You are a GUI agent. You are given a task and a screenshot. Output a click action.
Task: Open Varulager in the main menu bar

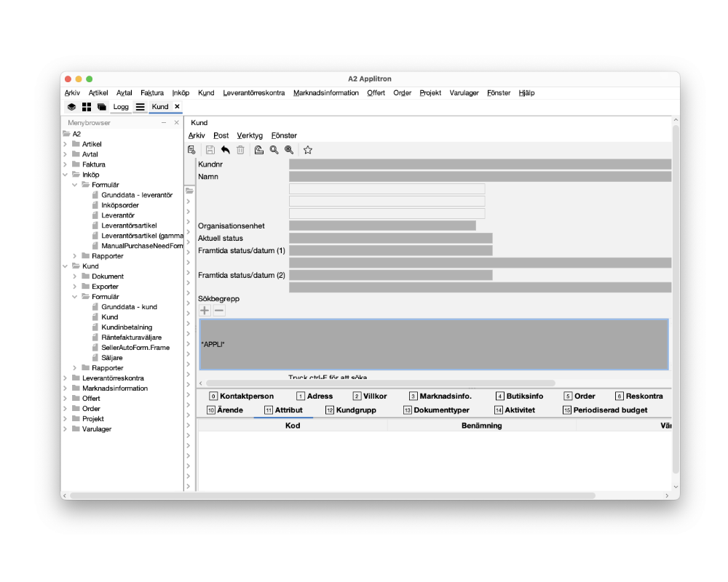click(464, 93)
